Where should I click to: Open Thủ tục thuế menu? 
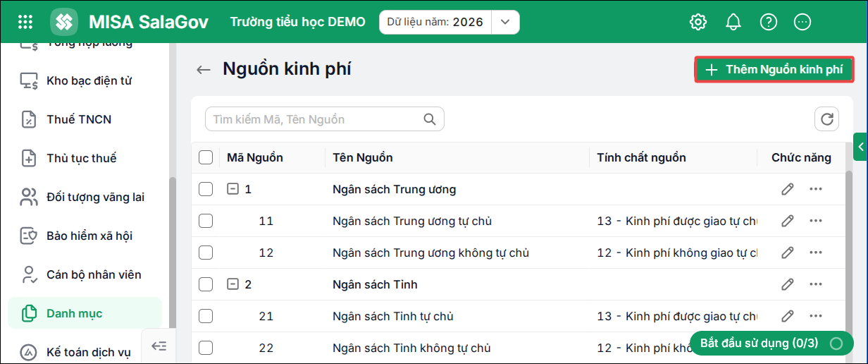coord(82,158)
